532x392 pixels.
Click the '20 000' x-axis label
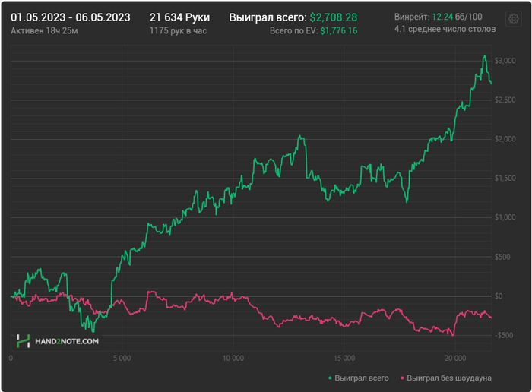455,358
